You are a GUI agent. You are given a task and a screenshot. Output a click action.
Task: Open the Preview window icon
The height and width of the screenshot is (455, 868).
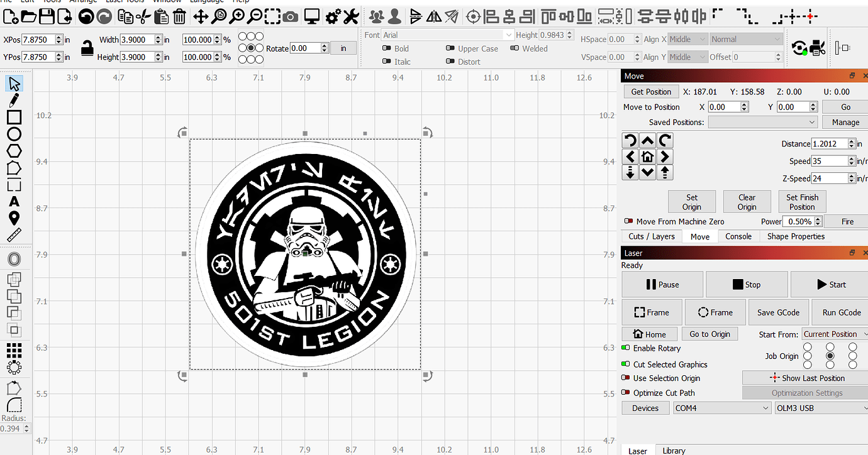pyautogui.click(x=312, y=16)
